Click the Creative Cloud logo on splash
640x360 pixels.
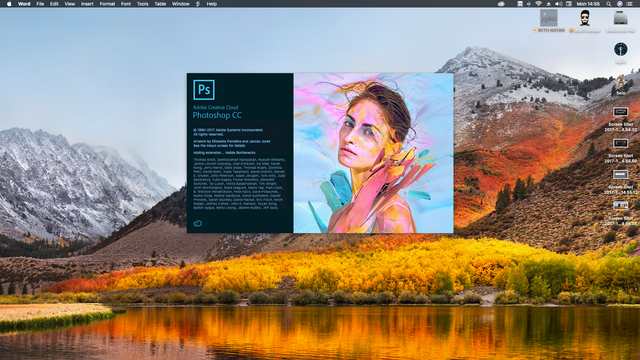(x=198, y=223)
